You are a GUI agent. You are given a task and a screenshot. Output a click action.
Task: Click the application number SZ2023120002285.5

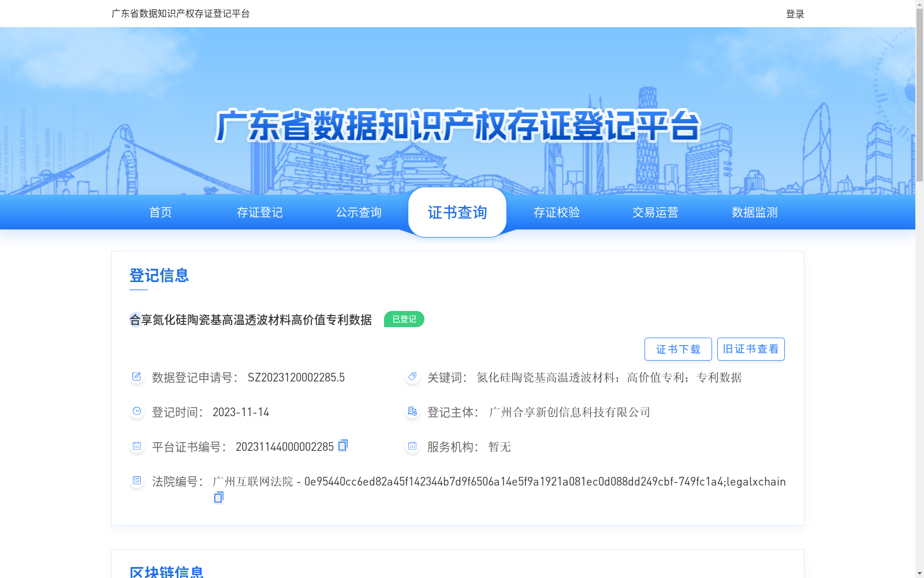tap(296, 377)
